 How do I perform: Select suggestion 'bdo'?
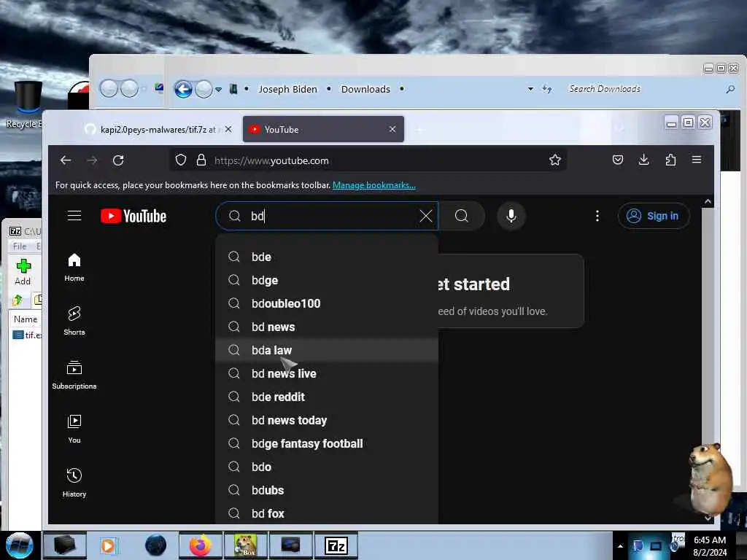pos(327,467)
